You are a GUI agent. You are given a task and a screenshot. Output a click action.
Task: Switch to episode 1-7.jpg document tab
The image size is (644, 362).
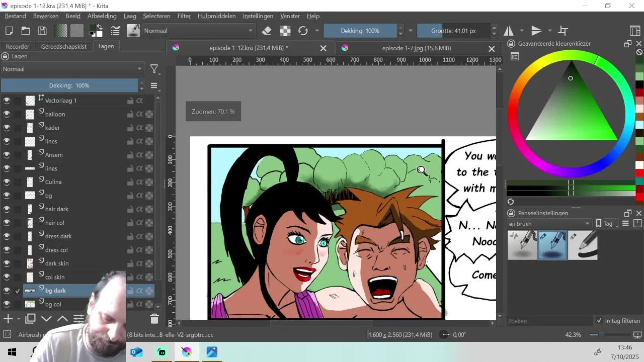tap(417, 48)
